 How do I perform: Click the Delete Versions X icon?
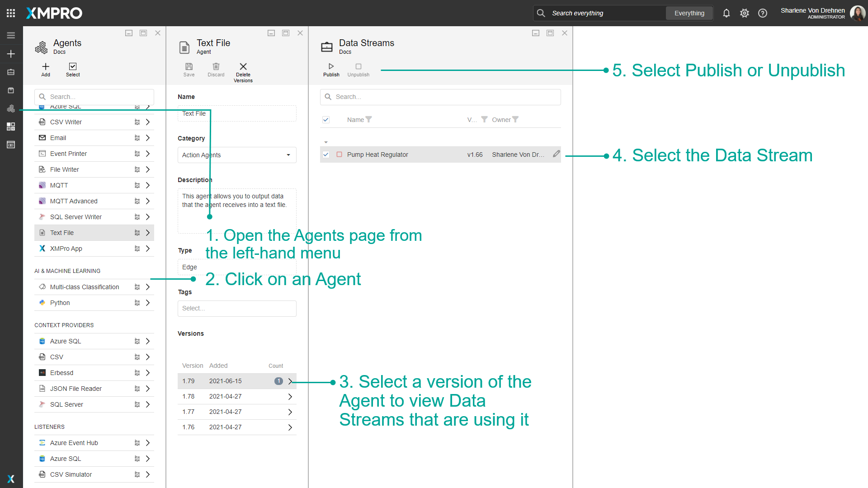point(243,66)
